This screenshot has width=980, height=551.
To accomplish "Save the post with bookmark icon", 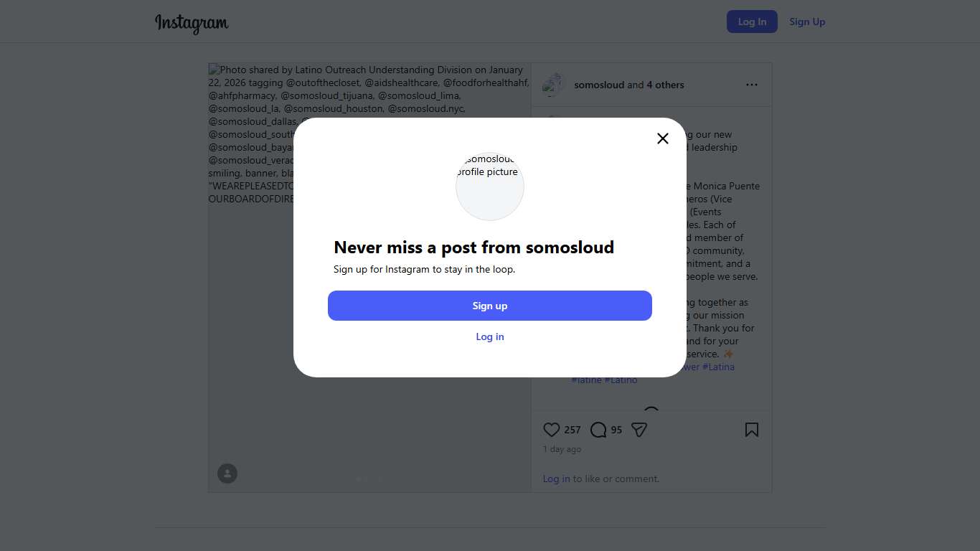I will (x=751, y=430).
